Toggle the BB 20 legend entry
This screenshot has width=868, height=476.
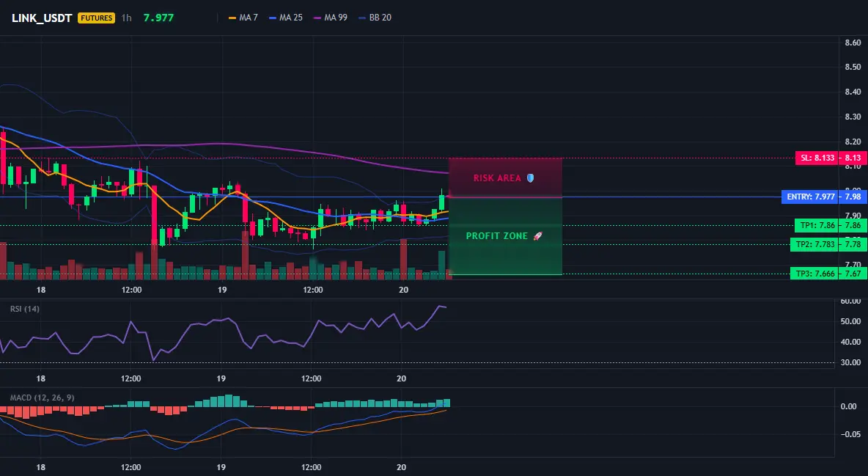pyautogui.click(x=375, y=18)
